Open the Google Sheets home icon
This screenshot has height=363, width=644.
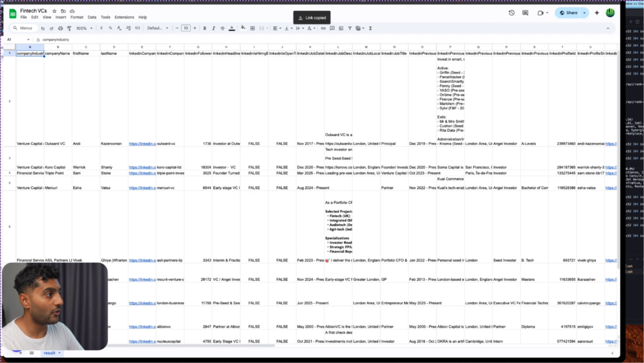[13, 14]
